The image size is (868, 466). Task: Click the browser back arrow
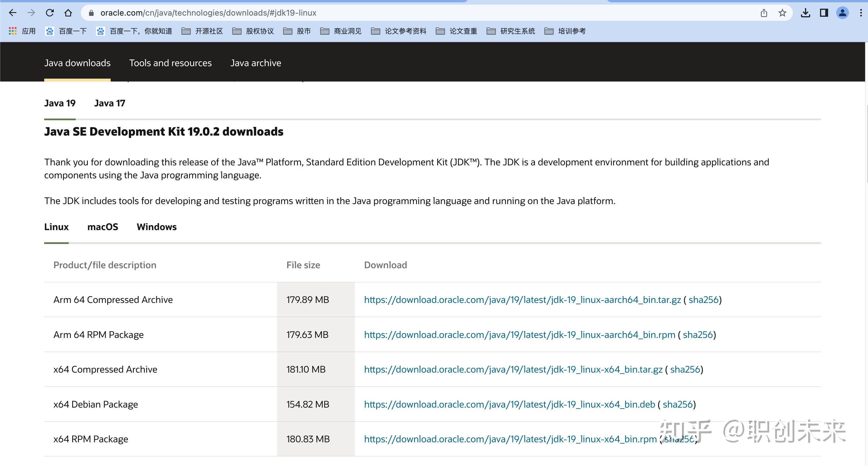(12, 13)
